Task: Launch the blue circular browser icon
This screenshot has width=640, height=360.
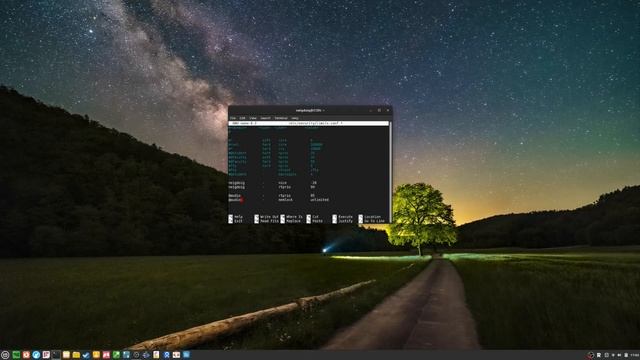Action: coord(36,355)
